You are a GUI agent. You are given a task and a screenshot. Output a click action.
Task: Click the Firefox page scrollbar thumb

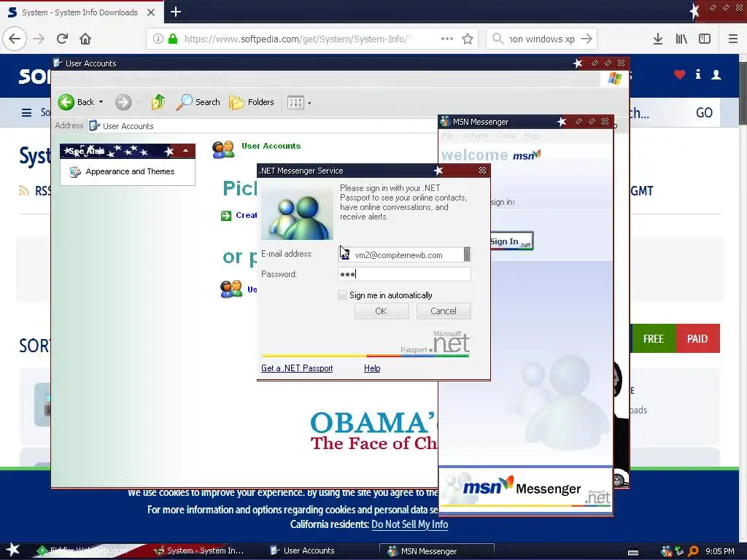(743, 94)
